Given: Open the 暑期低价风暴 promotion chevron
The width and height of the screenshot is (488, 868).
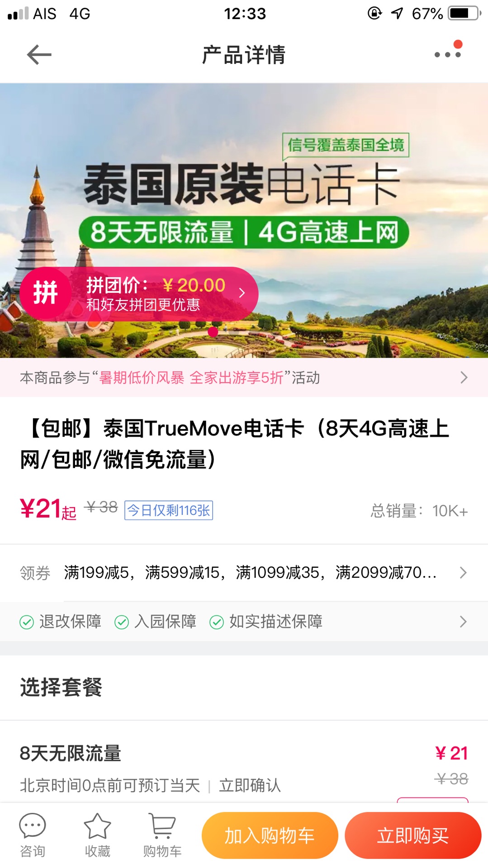Looking at the screenshot, I should pos(464,377).
